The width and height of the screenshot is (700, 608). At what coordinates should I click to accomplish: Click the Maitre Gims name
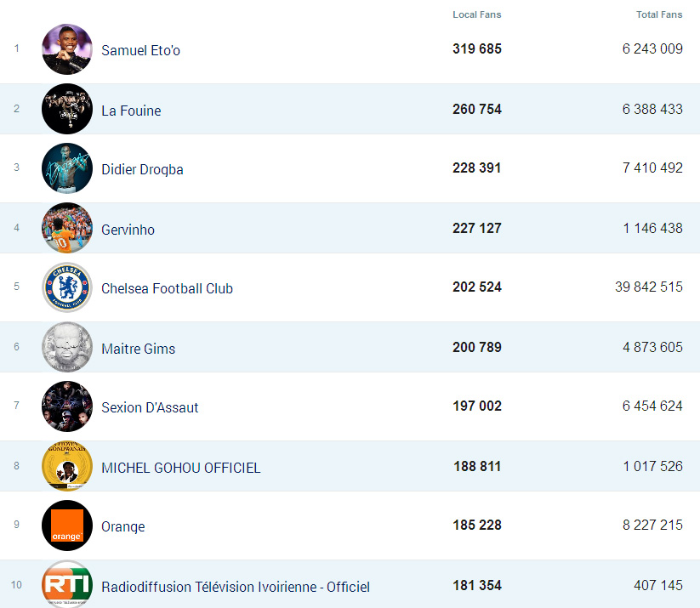(x=138, y=348)
